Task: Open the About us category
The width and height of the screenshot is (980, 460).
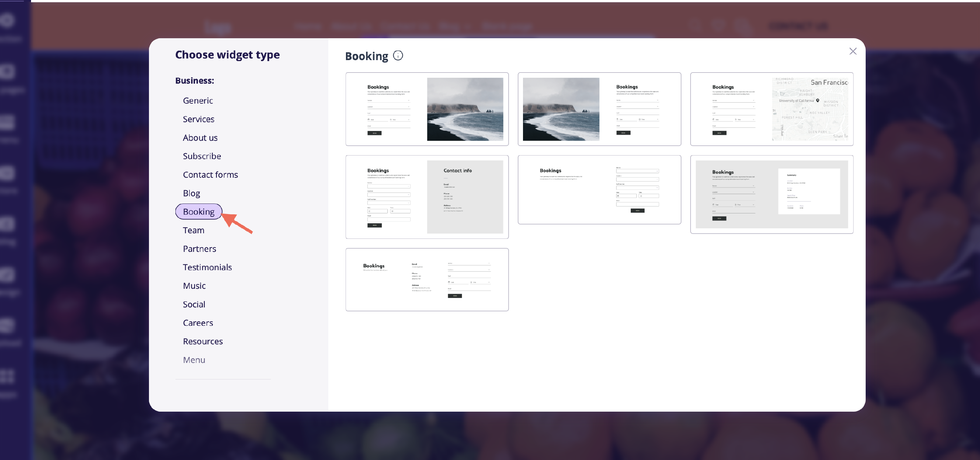Action: point(200,138)
